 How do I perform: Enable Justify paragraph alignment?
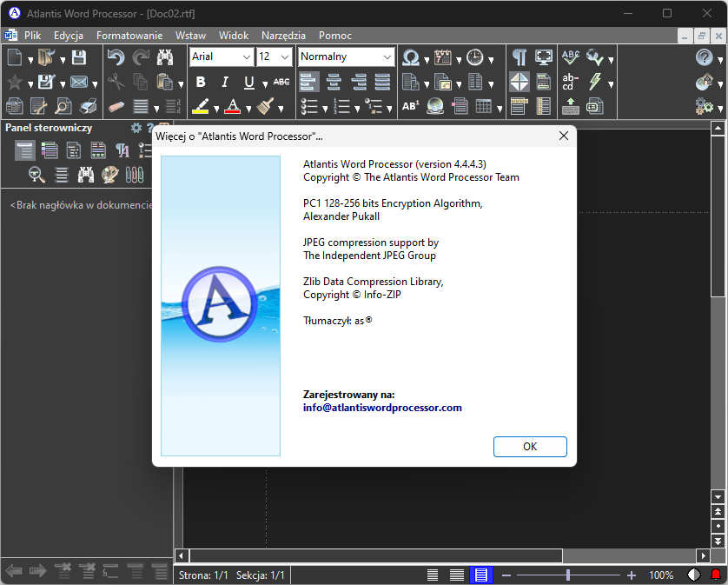(382, 83)
